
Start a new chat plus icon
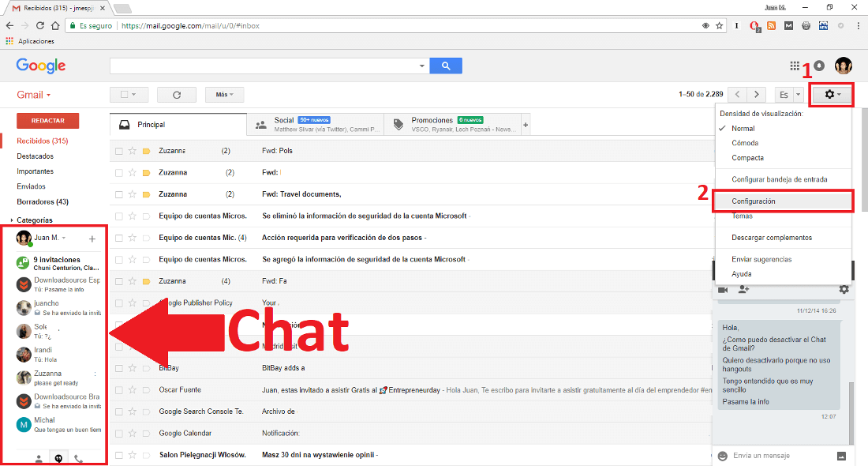92,239
